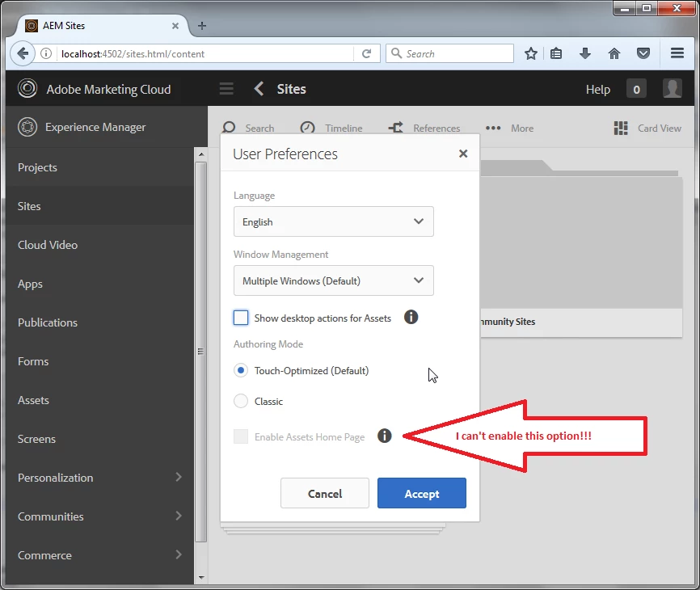Viewport: 700px width, 590px height.
Task: Click the browser Search field
Action: (449, 53)
